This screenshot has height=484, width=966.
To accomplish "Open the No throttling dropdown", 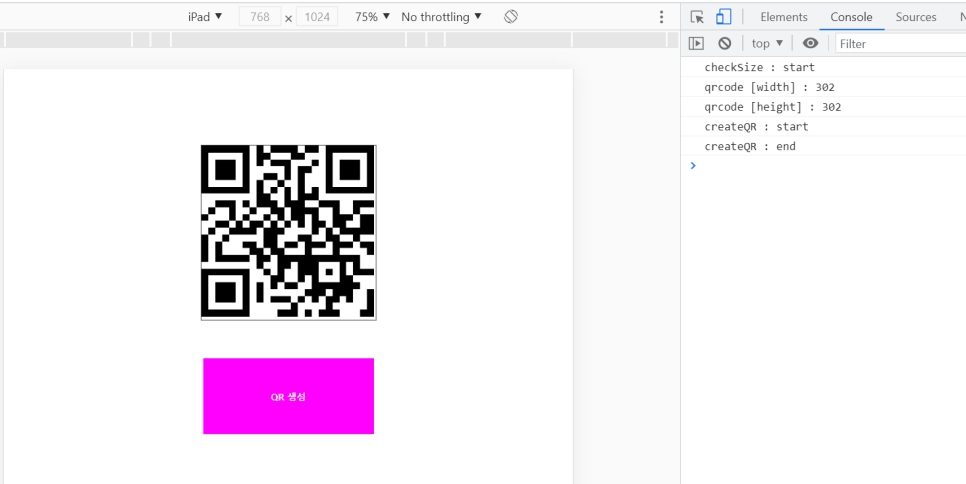I will coord(442,17).
